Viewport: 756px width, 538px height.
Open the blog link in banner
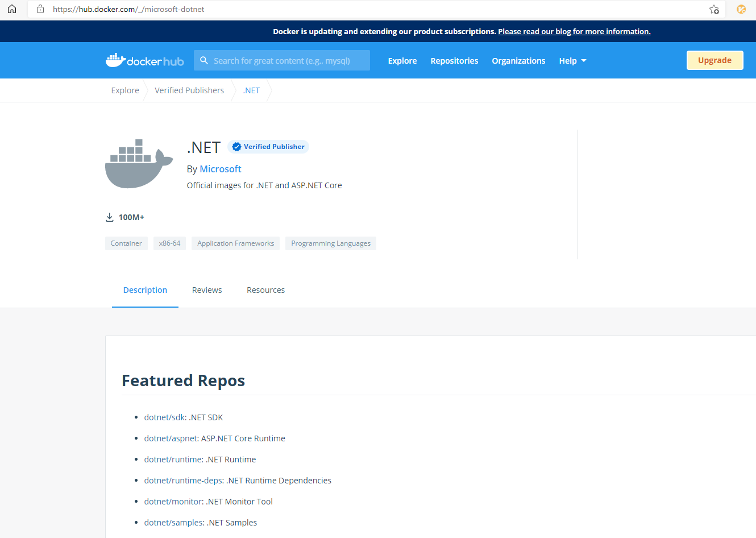[x=574, y=31]
